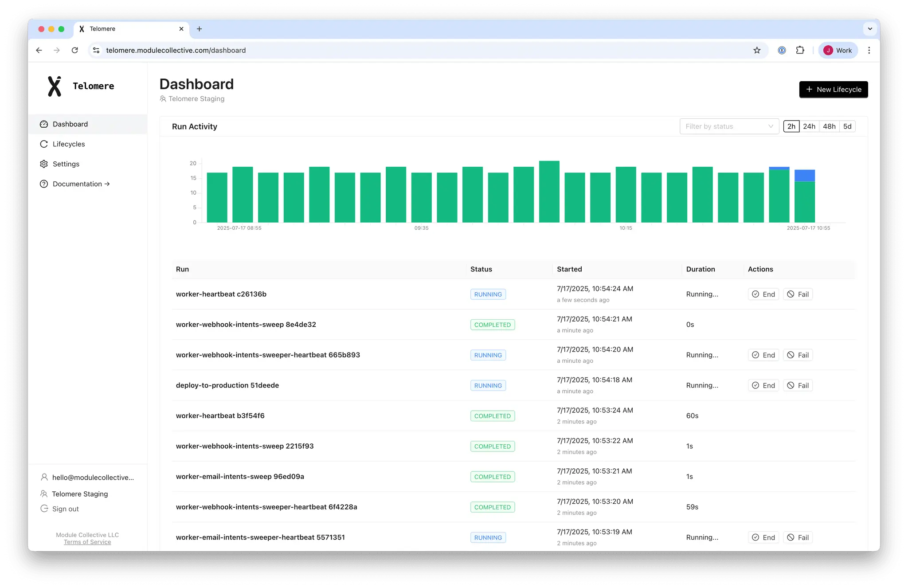Click the Telomere X logo icon
The image size is (908, 588).
55,86
